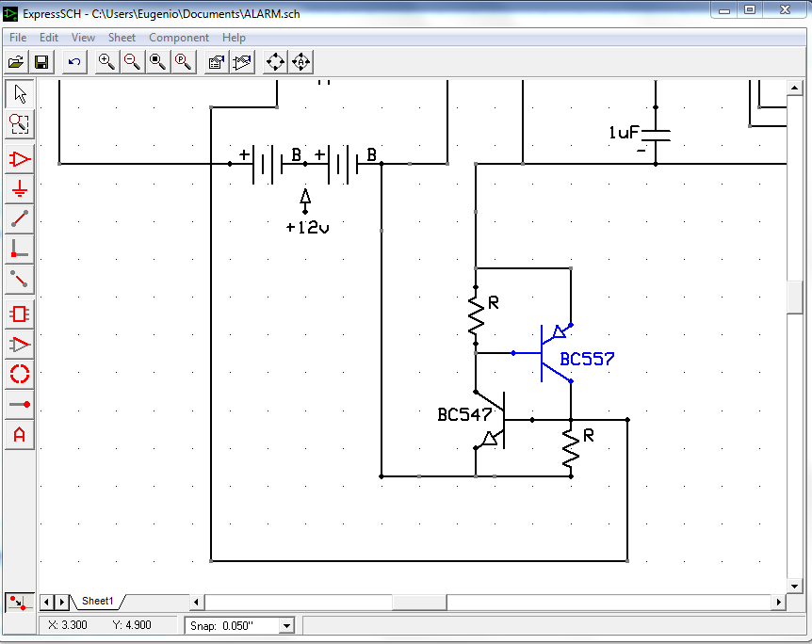The width and height of the screenshot is (812, 644).
Task: Select the 1uF capacitor label
Action: pyautogui.click(x=624, y=133)
